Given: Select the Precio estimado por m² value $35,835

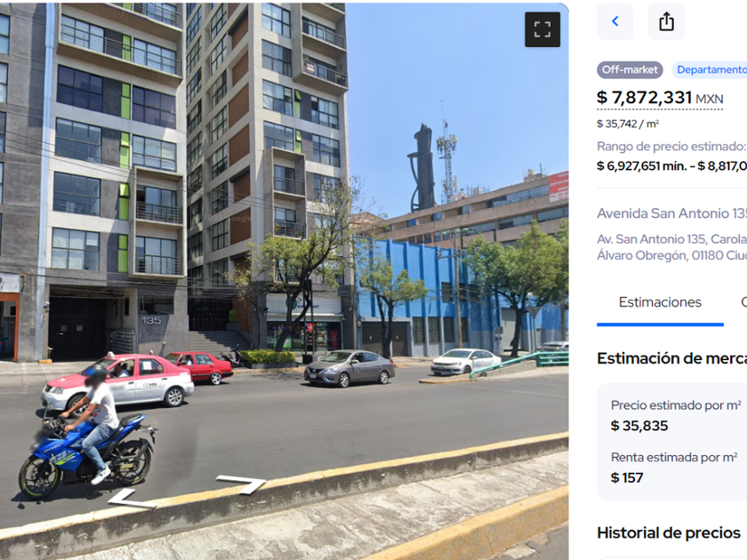Looking at the screenshot, I should (639, 426).
